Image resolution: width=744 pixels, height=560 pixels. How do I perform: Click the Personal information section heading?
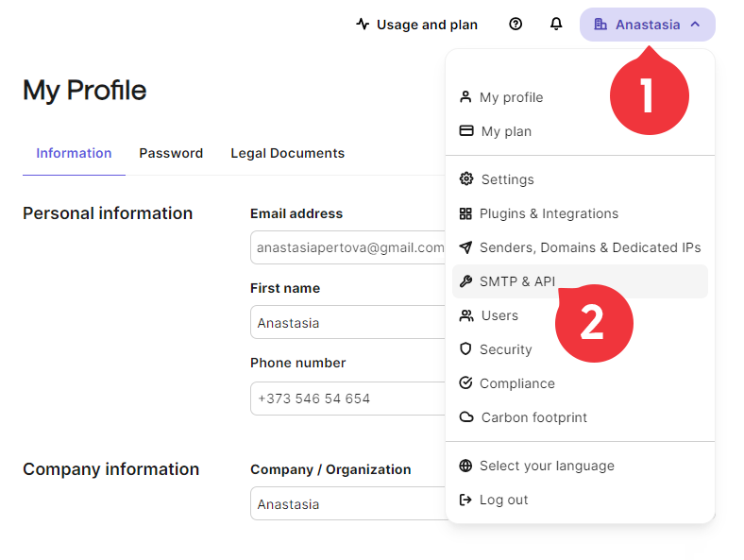pos(108,213)
